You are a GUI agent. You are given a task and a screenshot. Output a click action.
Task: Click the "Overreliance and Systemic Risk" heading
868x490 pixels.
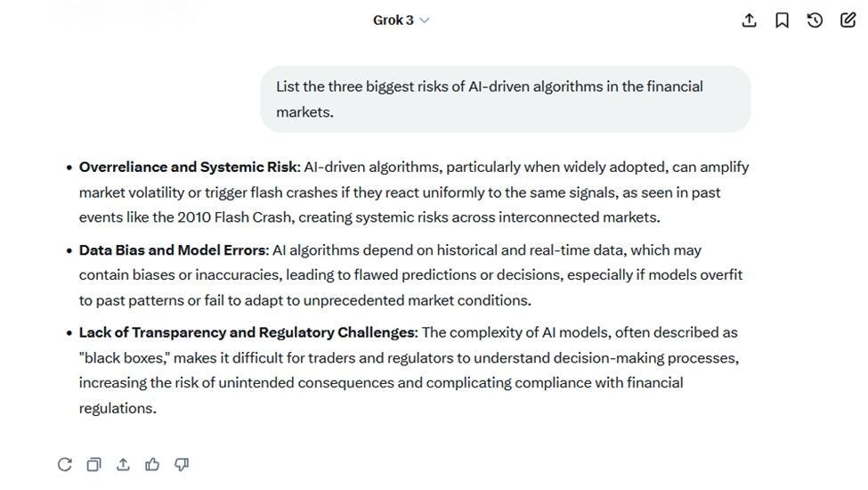tap(188, 167)
